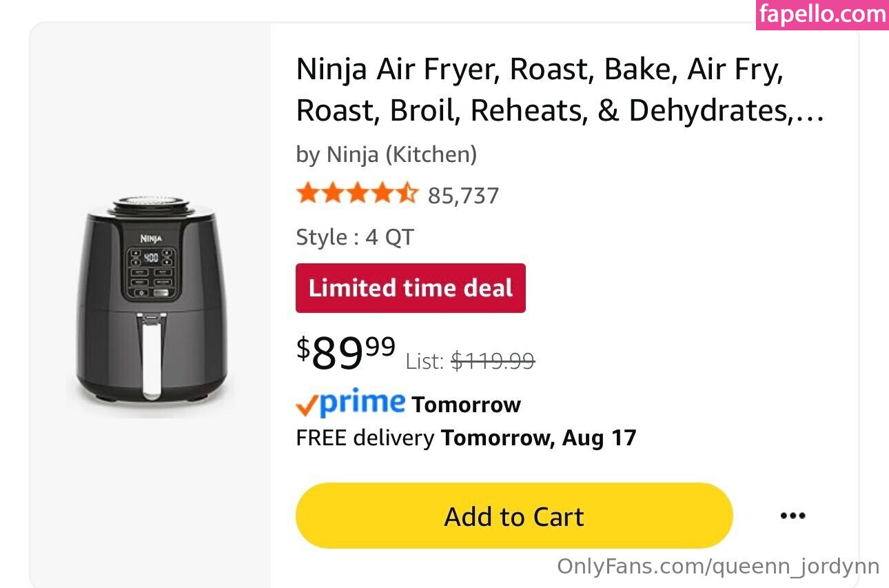Click the FREE delivery Tomorrow, Aug 17 line
Viewport: 889px width, 588px height.
[466, 438]
